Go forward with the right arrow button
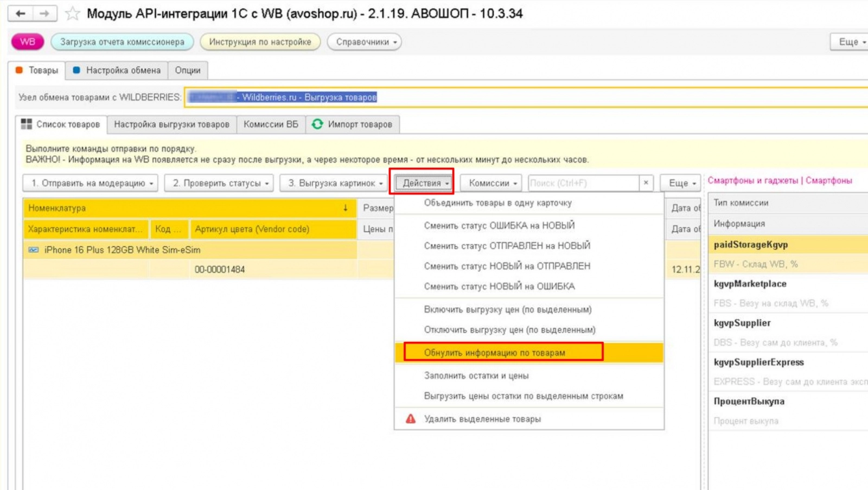Viewport: 868px width, 490px height. (44, 14)
